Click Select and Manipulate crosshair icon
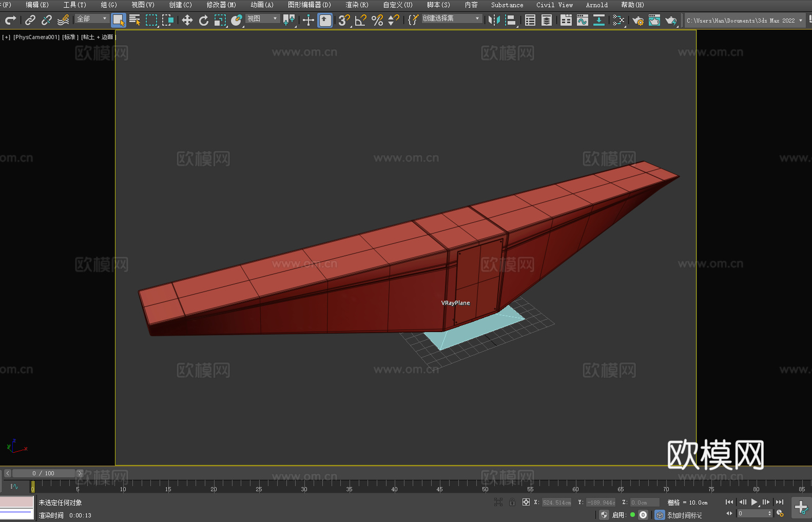This screenshot has height=522, width=812. coord(308,20)
